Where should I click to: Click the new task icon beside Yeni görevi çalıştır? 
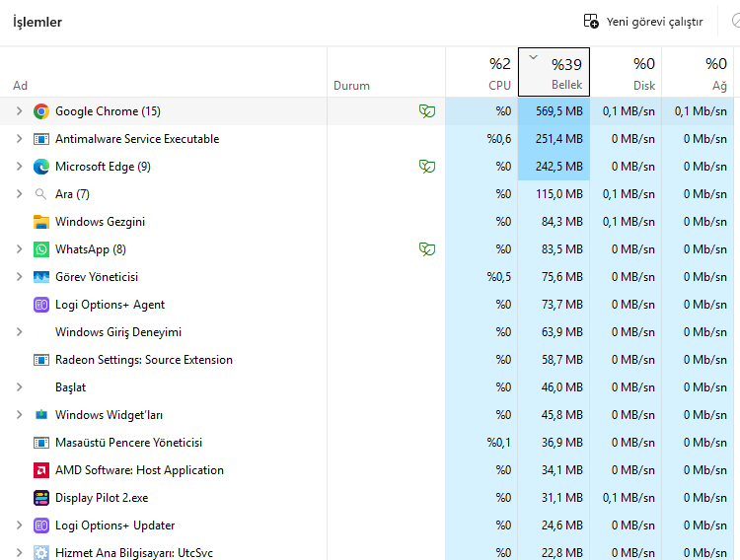click(591, 22)
